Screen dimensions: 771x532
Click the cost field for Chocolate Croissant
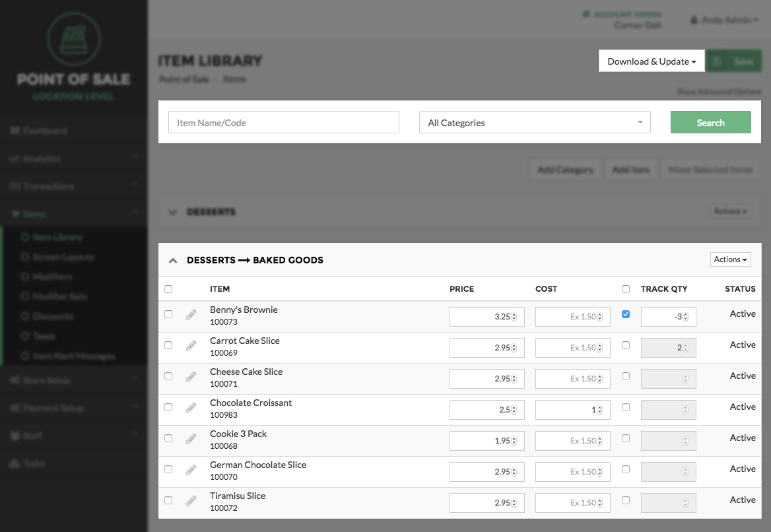coord(573,410)
